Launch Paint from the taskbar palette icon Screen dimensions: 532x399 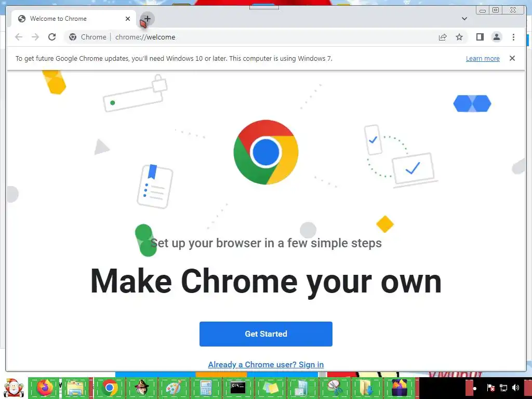[174, 388]
